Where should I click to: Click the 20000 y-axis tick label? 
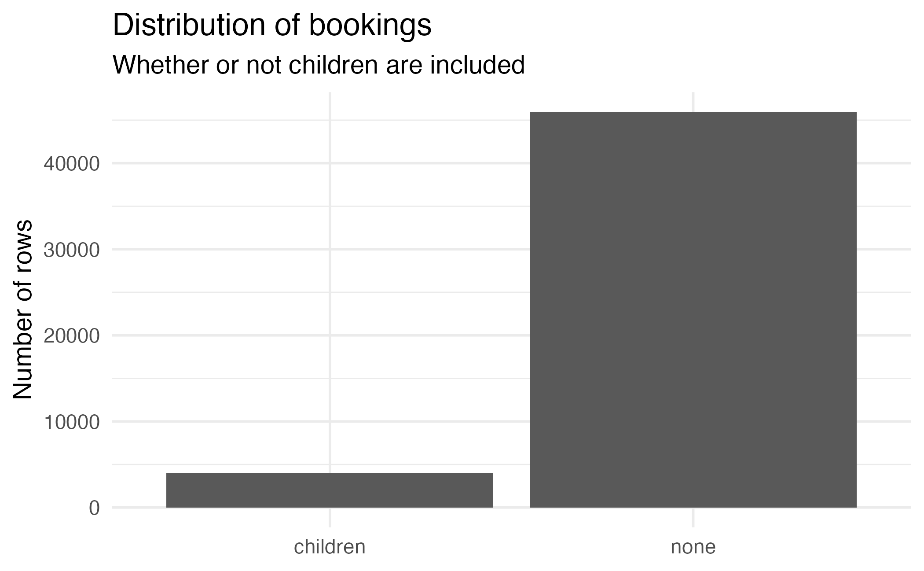coord(72,336)
